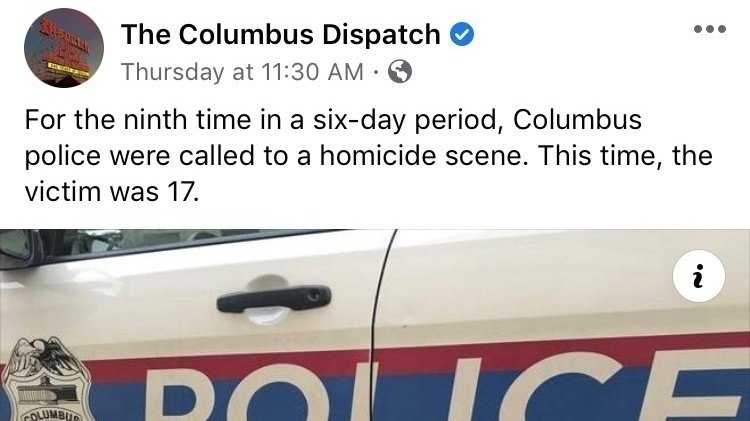The width and height of the screenshot is (750, 421).
Task: Click "For the ninth time" opening line
Action: (x=138, y=120)
